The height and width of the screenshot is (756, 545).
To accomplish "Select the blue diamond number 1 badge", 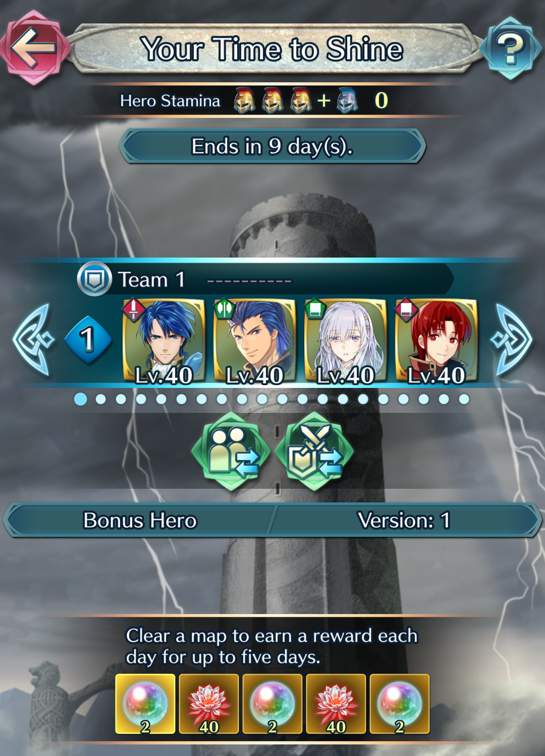I will click(88, 340).
